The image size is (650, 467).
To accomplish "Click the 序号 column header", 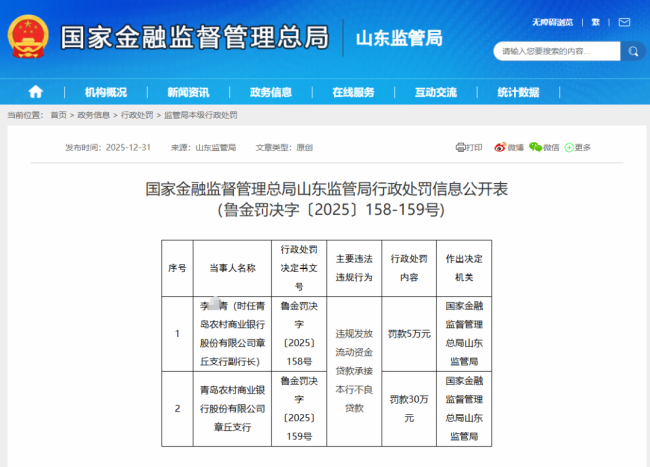I will click(177, 268).
